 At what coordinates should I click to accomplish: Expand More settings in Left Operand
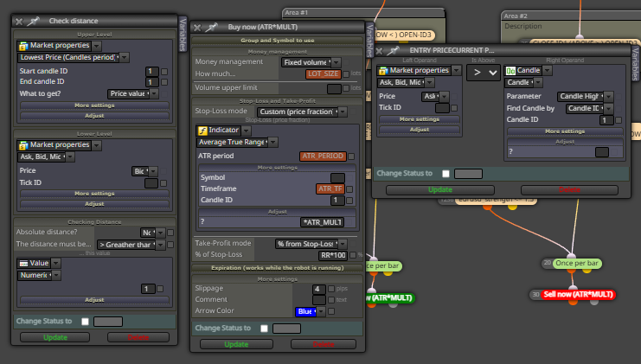420,119
